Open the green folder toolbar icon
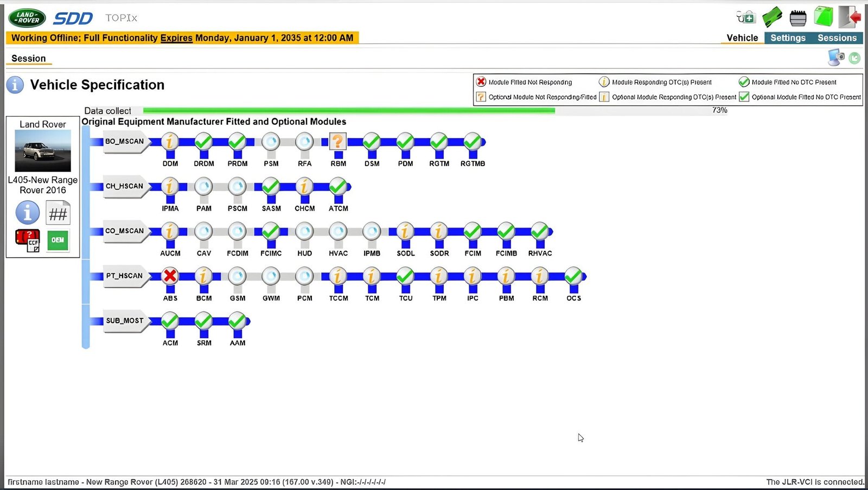 point(823,16)
